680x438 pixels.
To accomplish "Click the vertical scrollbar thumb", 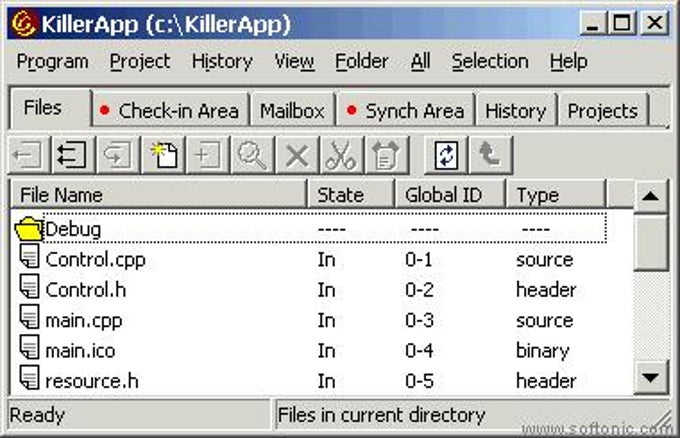I will pyautogui.click(x=650, y=242).
